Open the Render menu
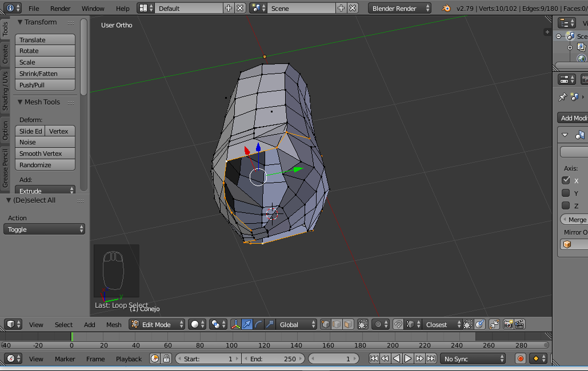Viewport: 588px width, 371px height. [x=61, y=8]
